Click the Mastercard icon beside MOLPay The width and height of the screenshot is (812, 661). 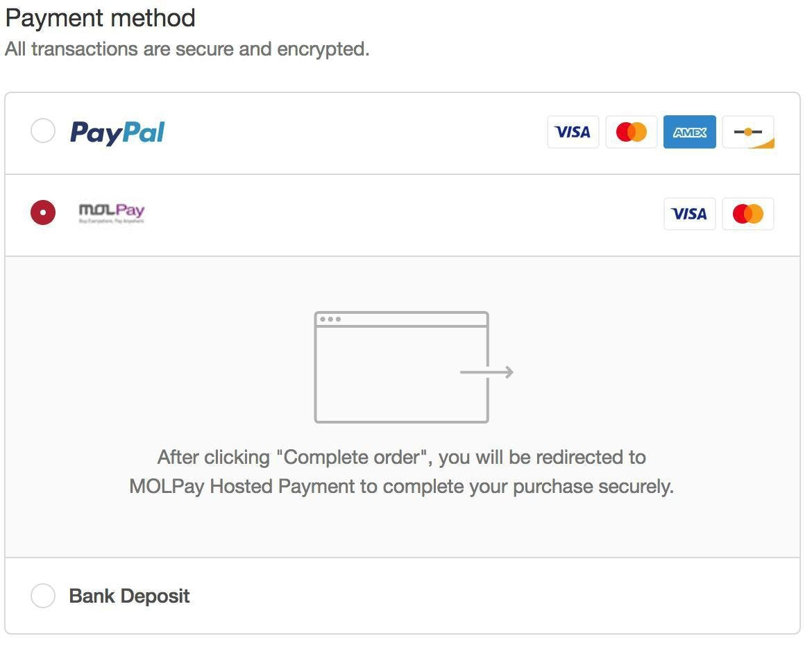(x=747, y=214)
